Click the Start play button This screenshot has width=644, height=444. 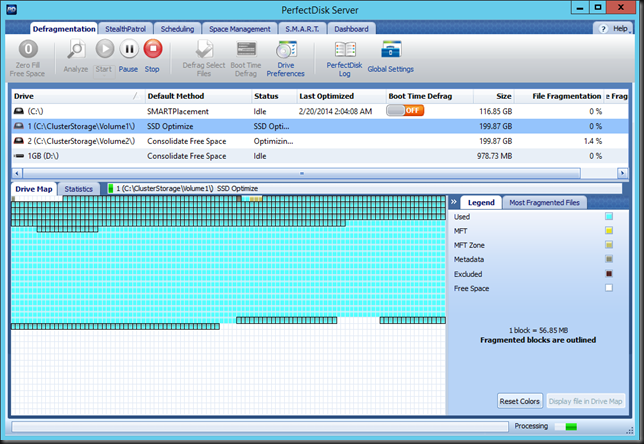pyautogui.click(x=105, y=49)
